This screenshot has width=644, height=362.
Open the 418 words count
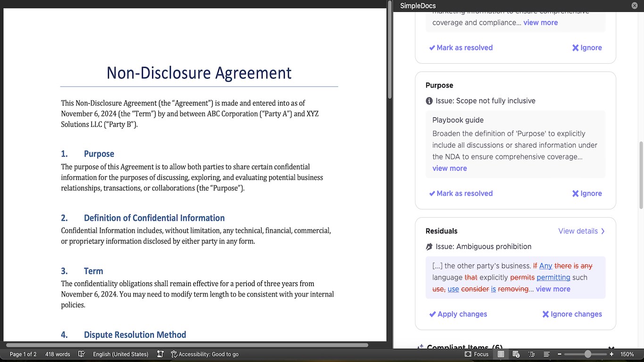click(x=58, y=354)
